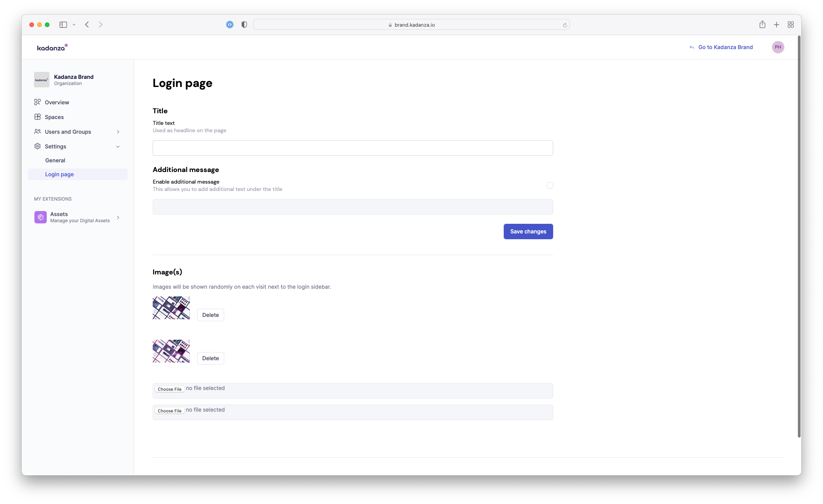Enable additional message checkbox
Image resolution: width=823 pixels, height=504 pixels.
(x=550, y=186)
